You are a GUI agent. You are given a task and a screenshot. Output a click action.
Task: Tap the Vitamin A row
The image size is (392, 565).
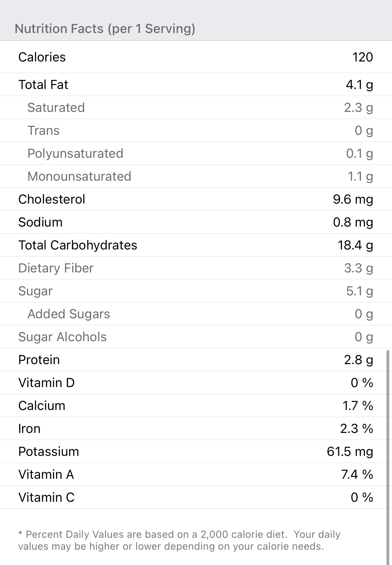coord(196,475)
